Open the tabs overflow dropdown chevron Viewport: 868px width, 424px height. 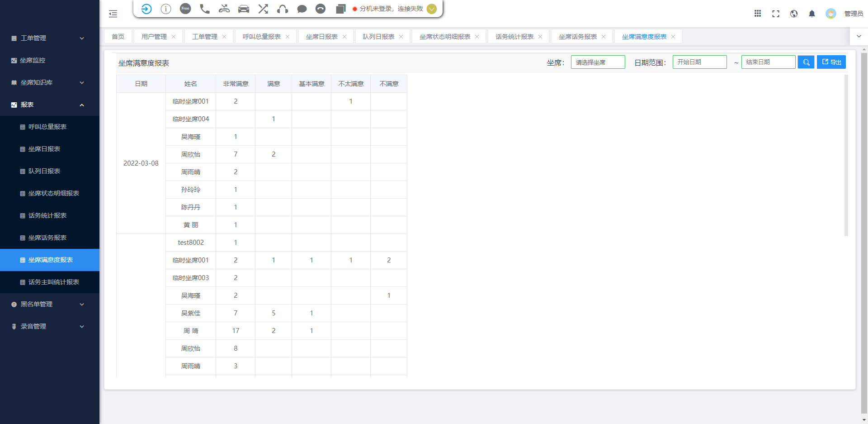click(859, 36)
